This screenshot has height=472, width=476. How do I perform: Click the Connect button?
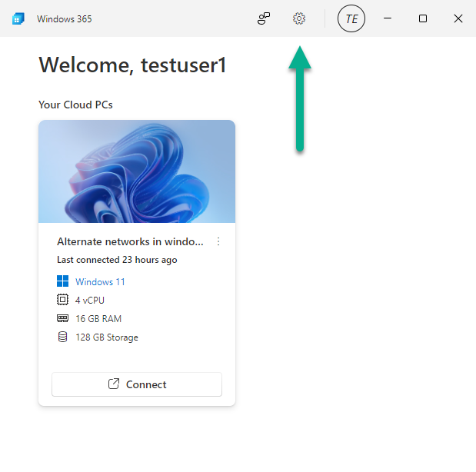(137, 384)
